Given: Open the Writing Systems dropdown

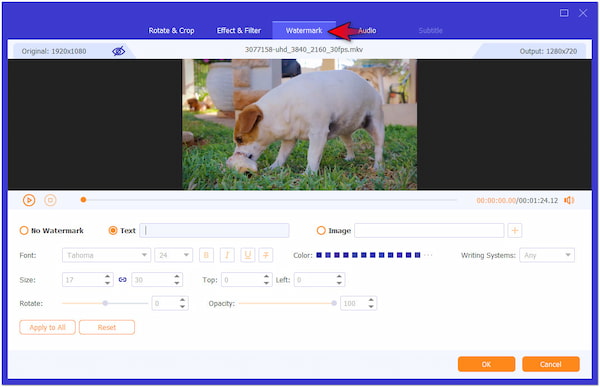Looking at the screenshot, I should (547, 255).
